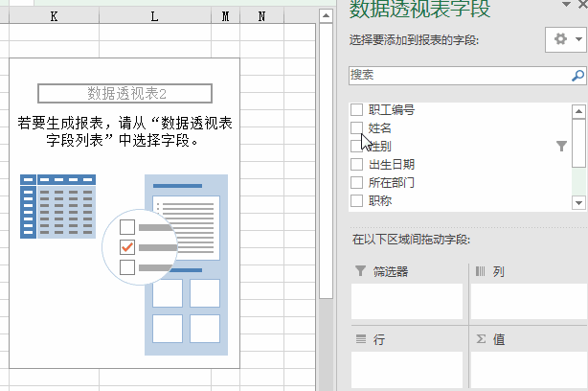Tick the 所在部门 field checkbox
Image resolution: width=588 pixels, height=391 pixels.
click(x=356, y=183)
